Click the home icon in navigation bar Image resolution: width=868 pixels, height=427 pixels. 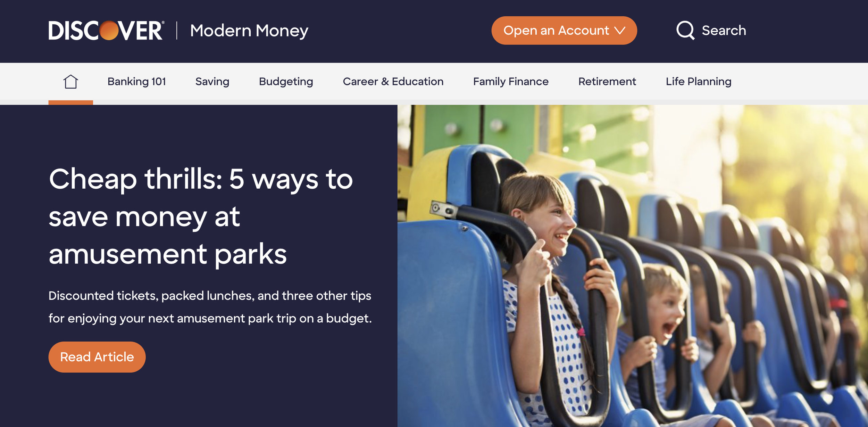click(x=70, y=82)
